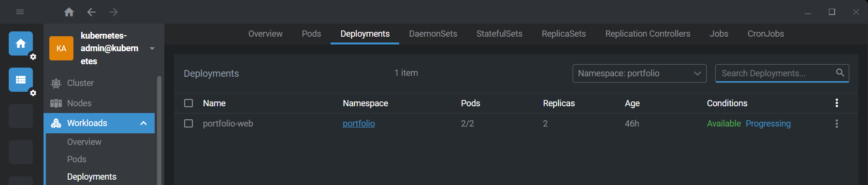Image resolution: width=868 pixels, height=185 pixels.
Task: Click the first empty hotbar slot
Action: (21, 116)
